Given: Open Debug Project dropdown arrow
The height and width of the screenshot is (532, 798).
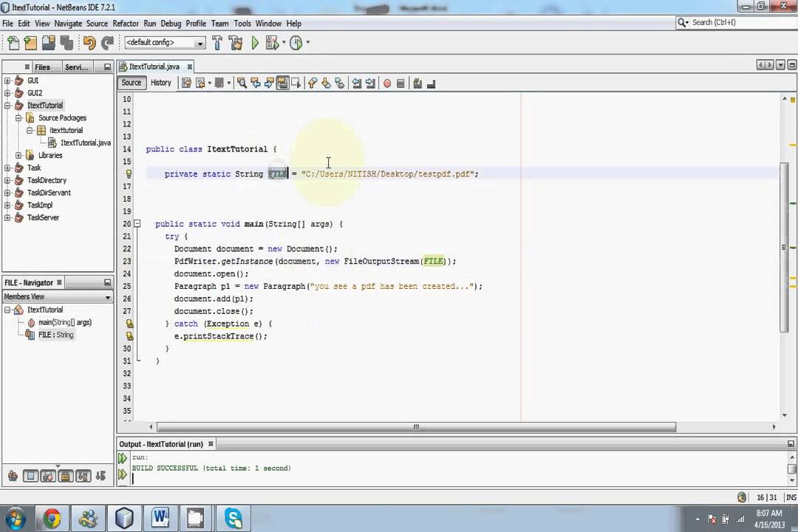Looking at the screenshot, I should pyautogui.click(x=284, y=43).
